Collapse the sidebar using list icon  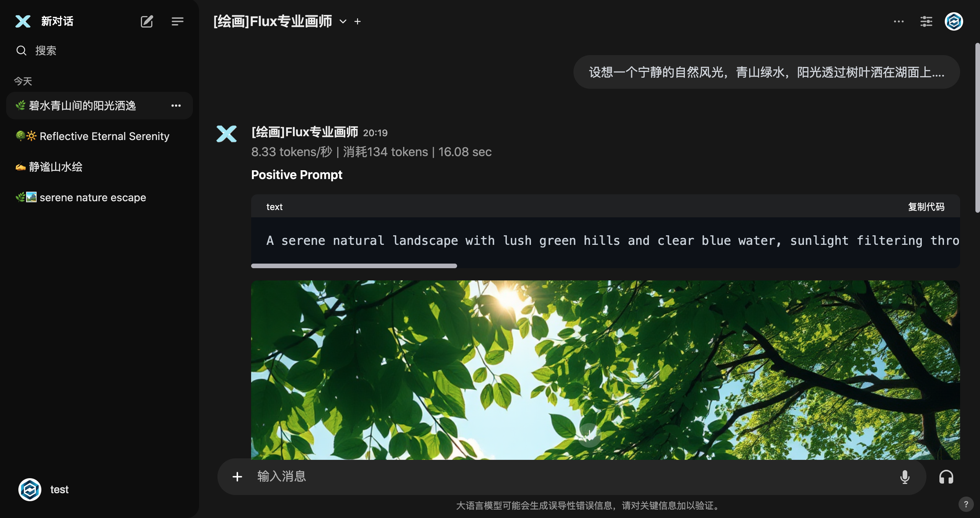tap(177, 21)
